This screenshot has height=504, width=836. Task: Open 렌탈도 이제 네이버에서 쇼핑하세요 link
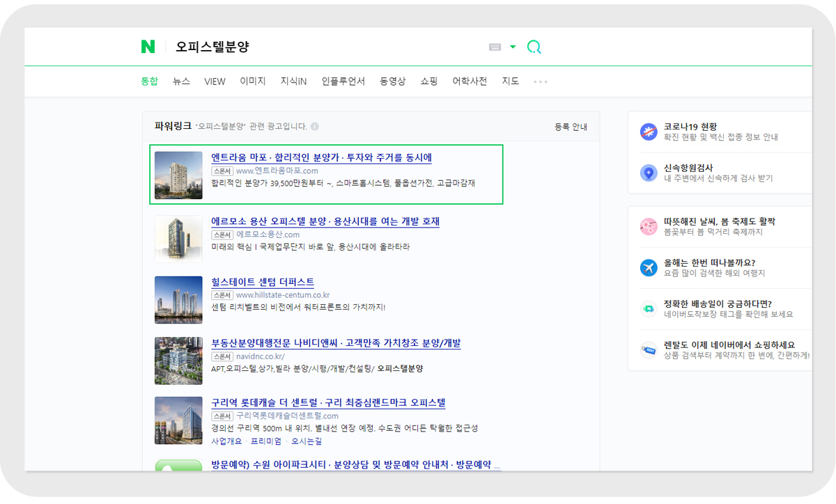(x=729, y=345)
